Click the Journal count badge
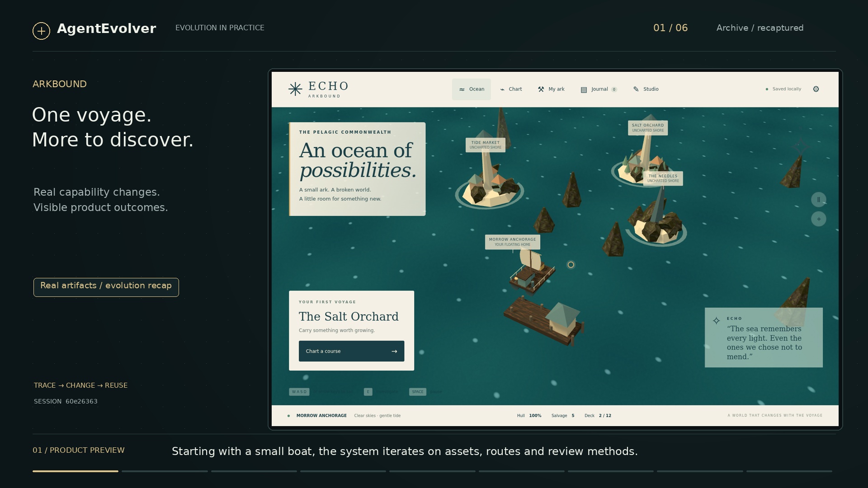The image size is (868, 488). click(x=614, y=89)
